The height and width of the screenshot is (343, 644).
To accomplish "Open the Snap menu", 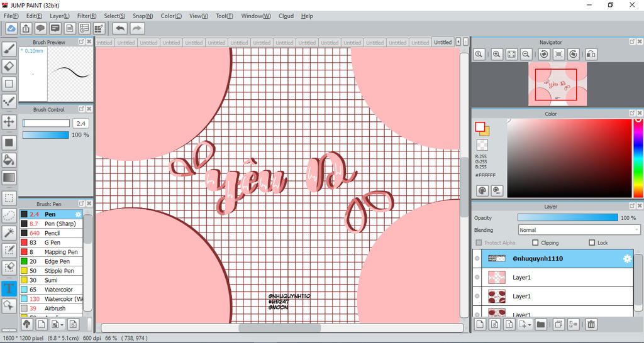I will tap(143, 16).
